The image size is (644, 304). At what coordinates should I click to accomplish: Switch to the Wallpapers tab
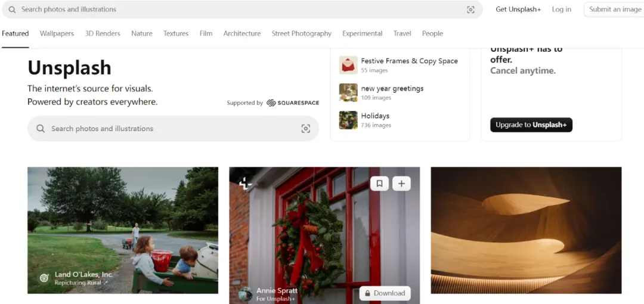(57, 34)
